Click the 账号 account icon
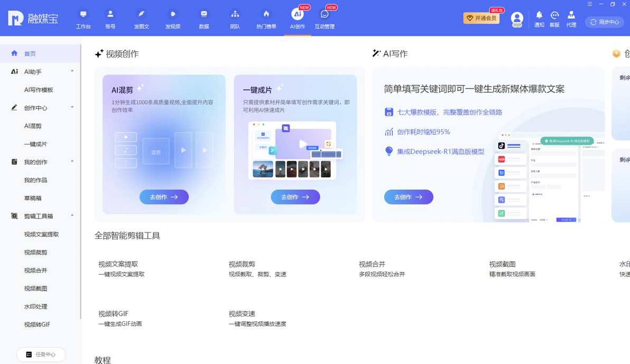Screen dimensions: 630x364 coord(110,15)
